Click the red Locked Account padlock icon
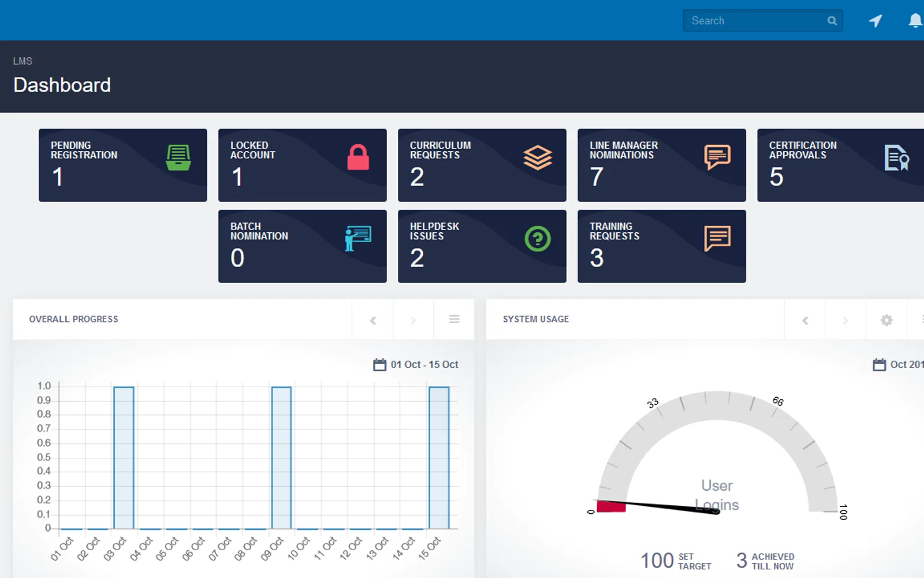 tap(358, 157)
